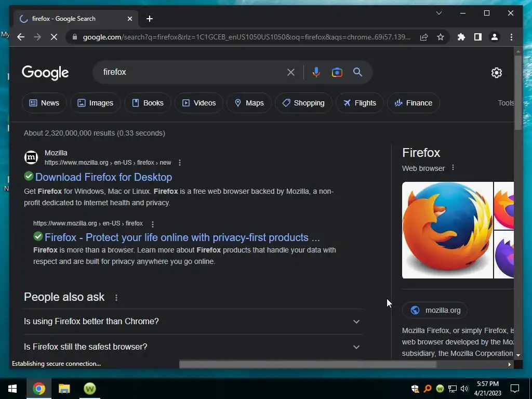Click the forward navigation arrow
532x399 pixels.
(x=37, y=37)
